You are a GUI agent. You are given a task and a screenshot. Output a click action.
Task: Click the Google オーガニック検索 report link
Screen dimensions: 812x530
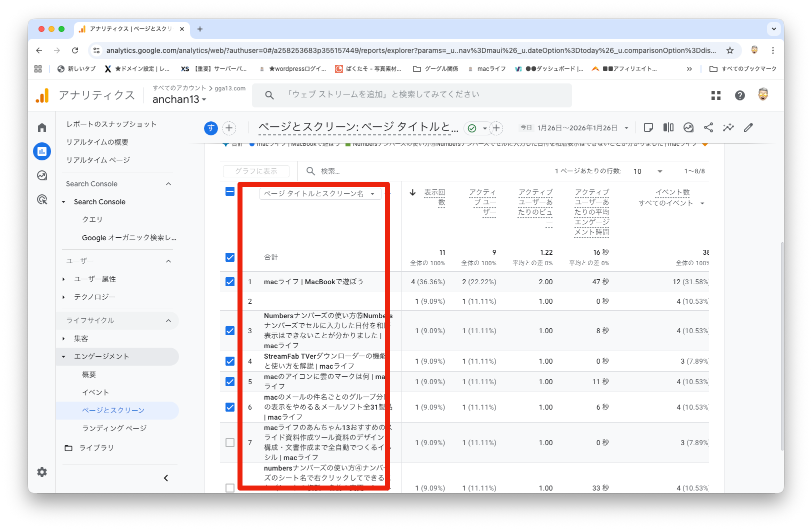click(x=129, y=238)
